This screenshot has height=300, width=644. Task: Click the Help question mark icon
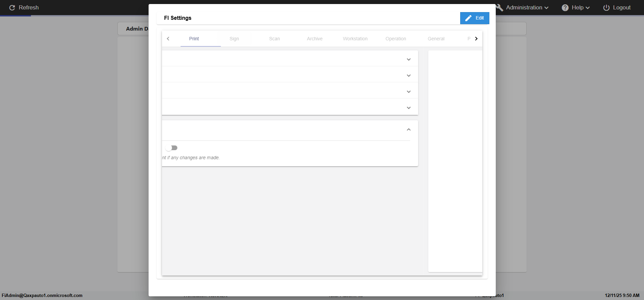[x=565, y=8]
